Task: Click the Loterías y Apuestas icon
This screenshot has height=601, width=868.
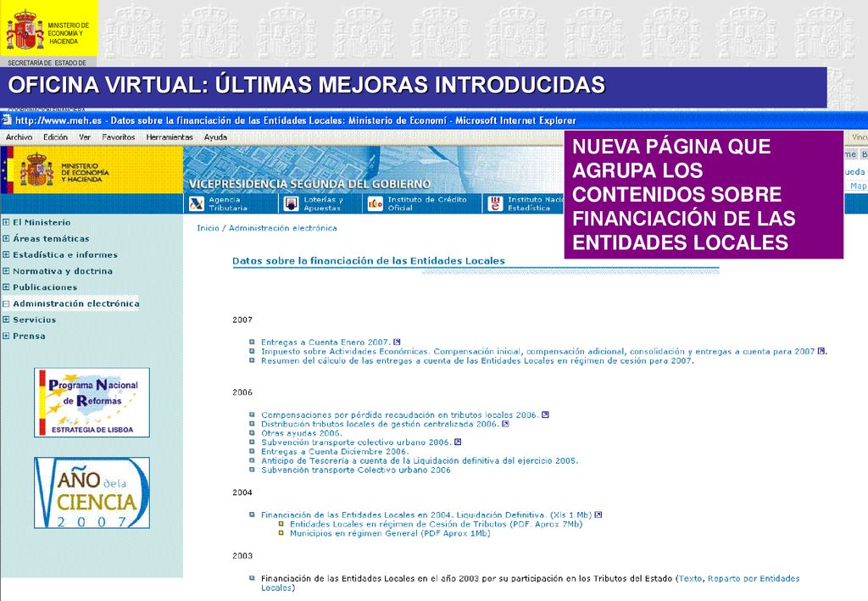Action: click(x=292, y=203)
